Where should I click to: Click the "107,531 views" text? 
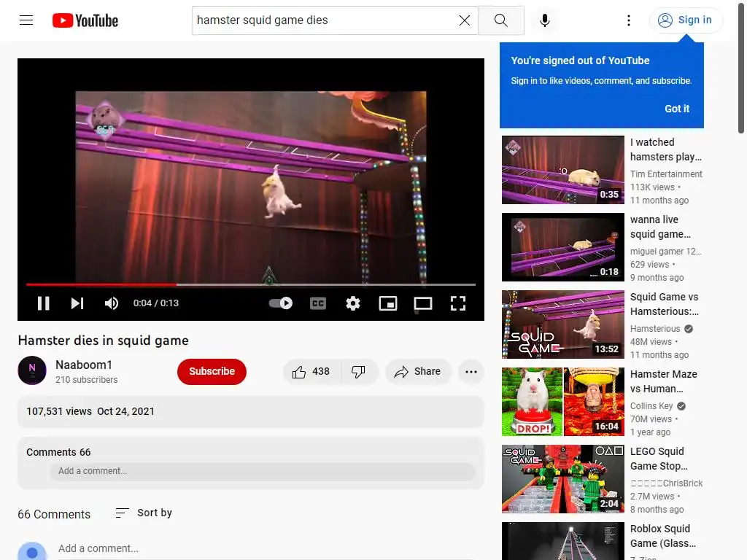pos(59,411)
